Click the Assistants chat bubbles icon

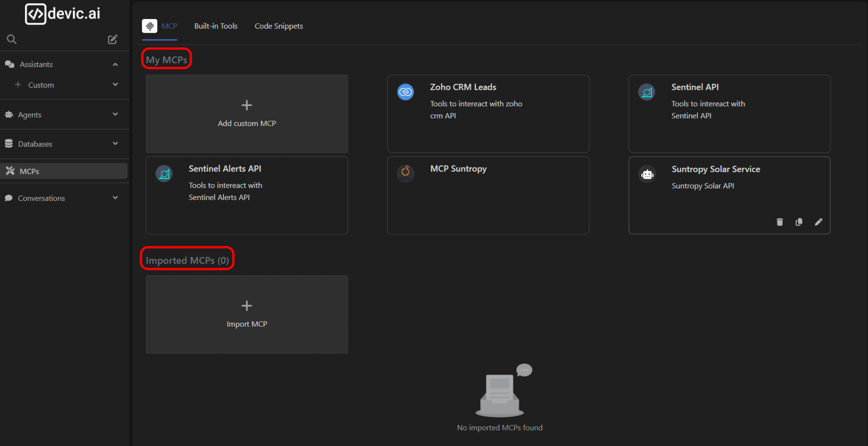pos(10,64)
